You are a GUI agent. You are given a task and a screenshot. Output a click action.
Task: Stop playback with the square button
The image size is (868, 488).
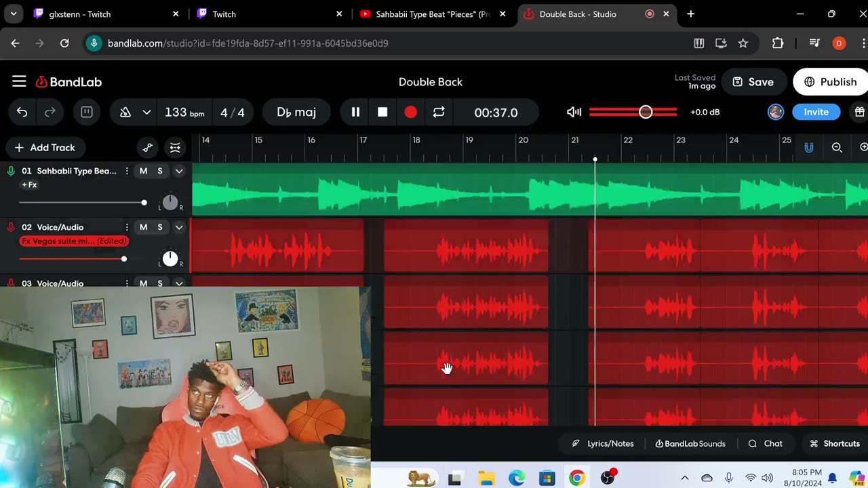[x=382, y=113]
